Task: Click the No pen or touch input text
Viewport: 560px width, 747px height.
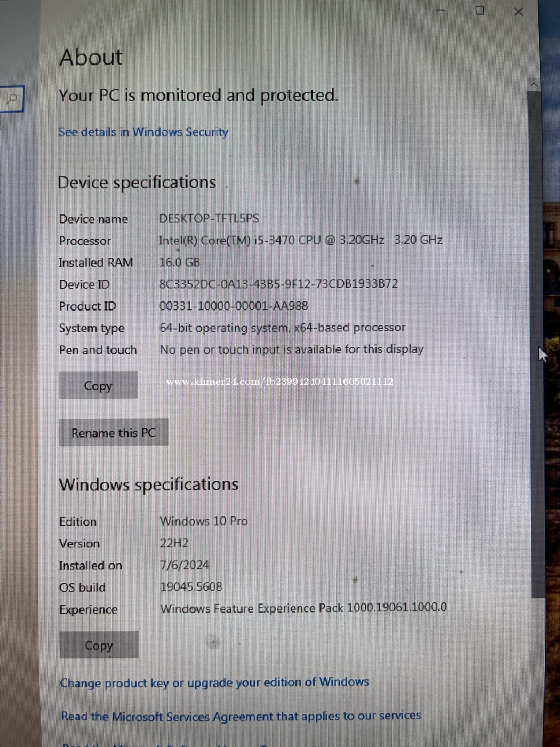Action: [x=291, y=349]
